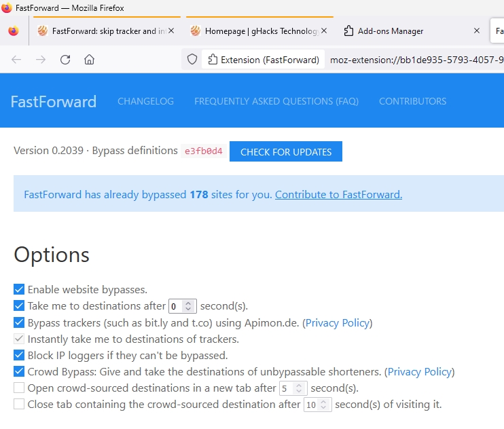The height and width of the screenshot is (429, 504).
Task: Click the tracking protection shield icon
Action: 192,60
